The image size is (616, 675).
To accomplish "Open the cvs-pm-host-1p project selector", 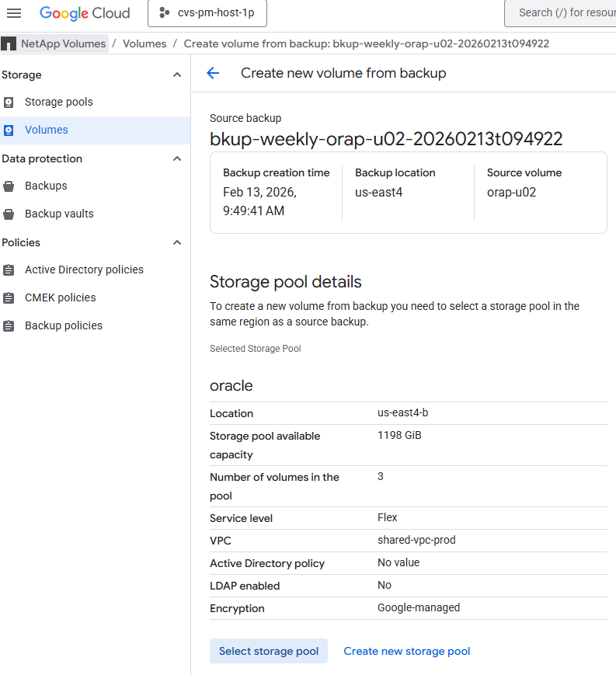I will 207,13.
